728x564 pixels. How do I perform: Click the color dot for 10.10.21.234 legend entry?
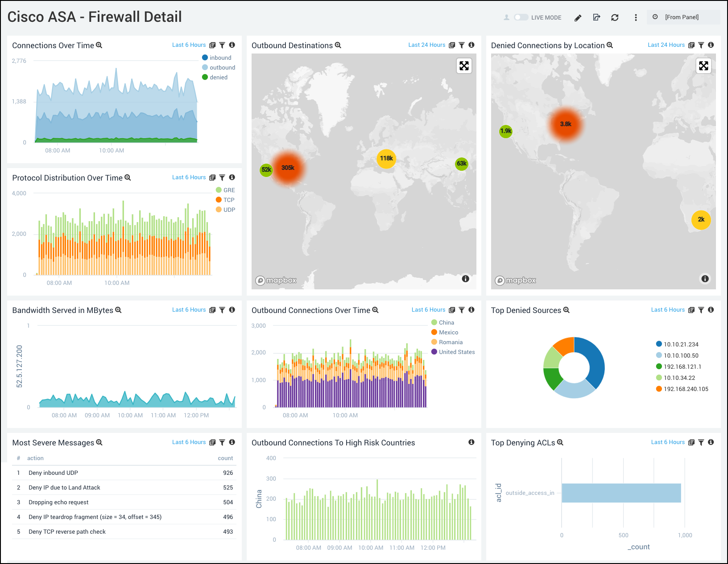(658, 344)
